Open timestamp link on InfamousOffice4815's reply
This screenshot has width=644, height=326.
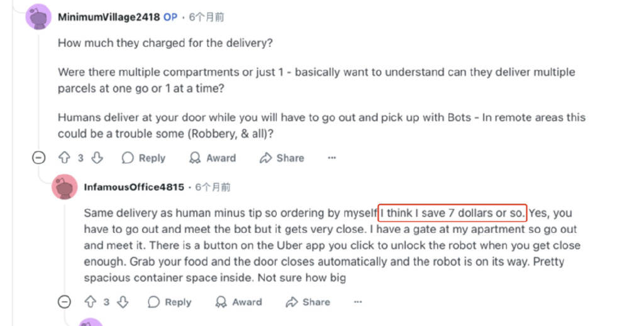(x=213, y=187)
